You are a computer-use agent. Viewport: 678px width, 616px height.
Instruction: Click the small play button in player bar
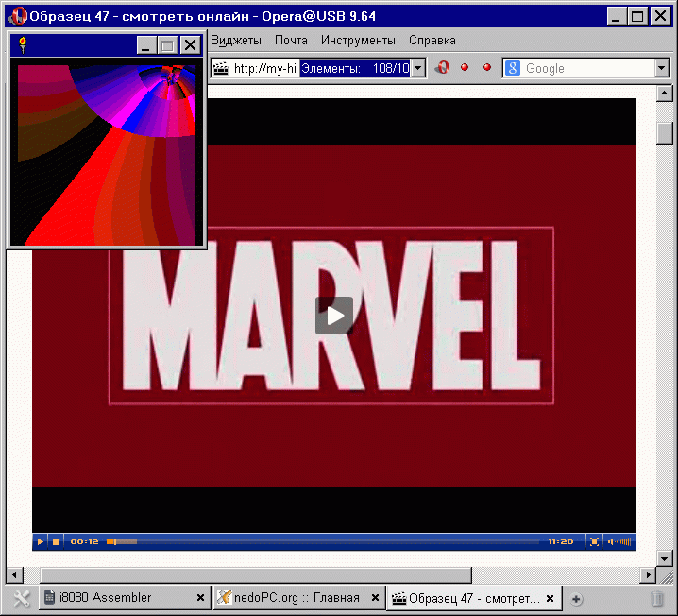click(x=41, y=541)
